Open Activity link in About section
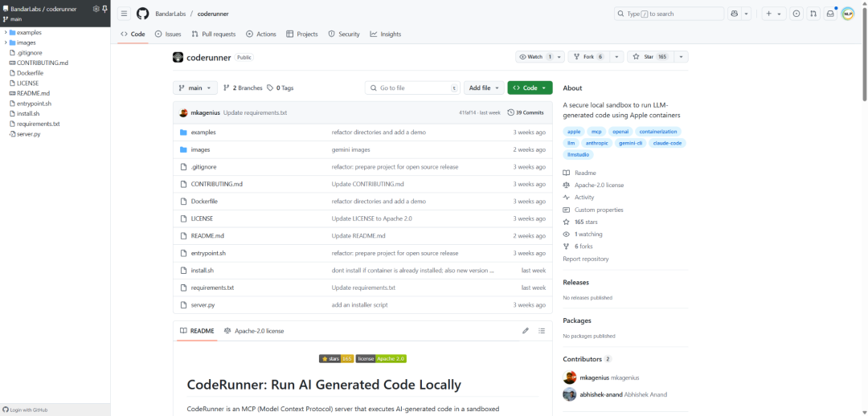The height and width of the screenshot is (416, 868). pyautogui.click(x=584, y=198)
